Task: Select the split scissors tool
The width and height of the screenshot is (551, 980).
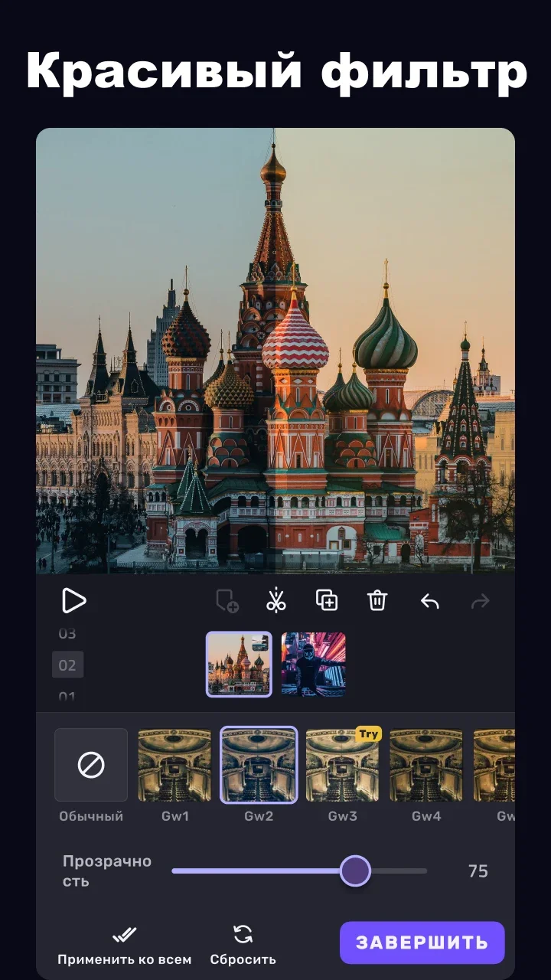Action: point(276,601)
